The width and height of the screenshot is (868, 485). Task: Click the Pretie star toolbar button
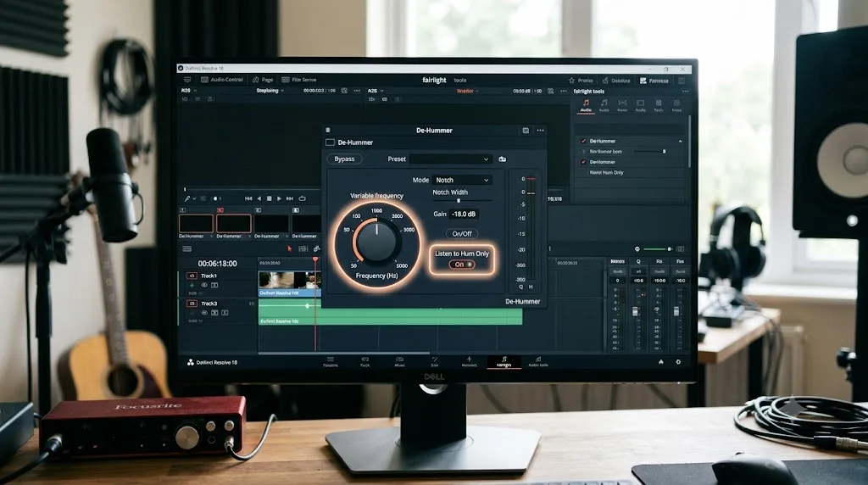581,81
